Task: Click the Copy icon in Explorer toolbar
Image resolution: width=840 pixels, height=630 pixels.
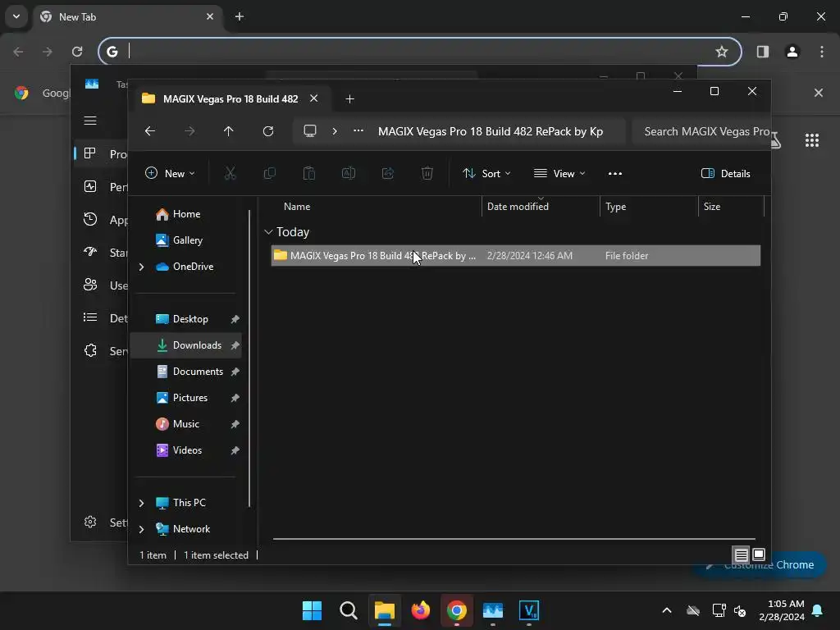Action: coord(269,173)
